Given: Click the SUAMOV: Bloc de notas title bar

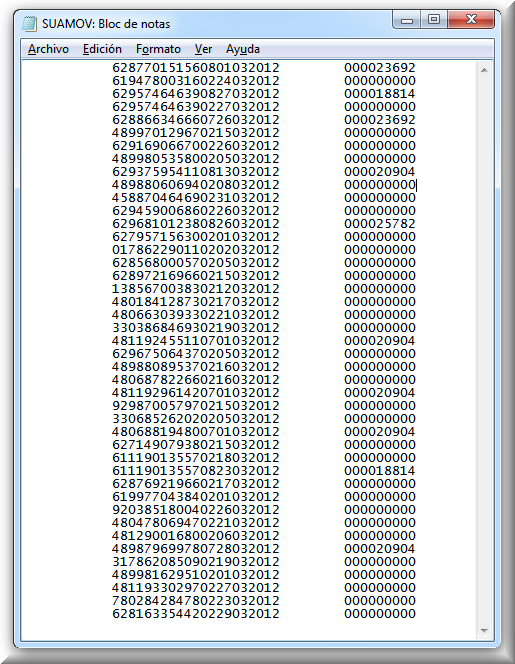Looking at the screenshot, I should click(212, 24).
